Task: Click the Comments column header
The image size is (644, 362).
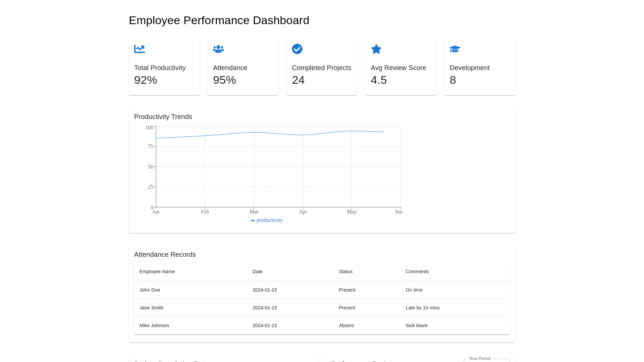Action: tap(417, 271)
